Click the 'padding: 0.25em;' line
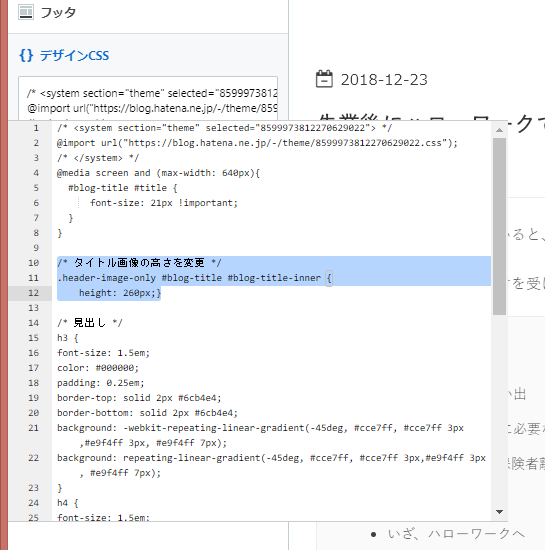This screenshot has height=550, width=545. pos(101,383)
